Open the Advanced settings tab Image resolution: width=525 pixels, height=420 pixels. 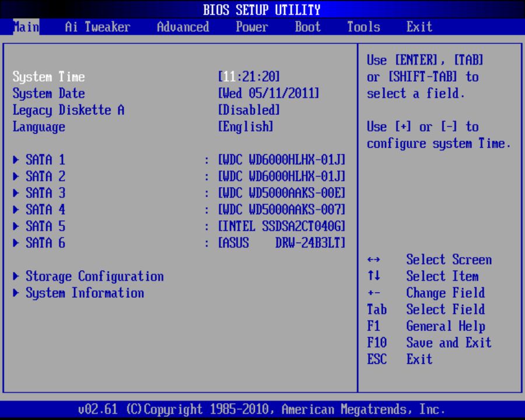click(x=183, y=27)
